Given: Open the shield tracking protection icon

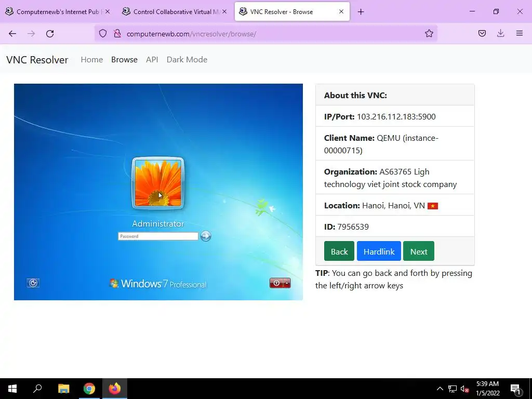Looking at the screenshot, I should [103, 33].
